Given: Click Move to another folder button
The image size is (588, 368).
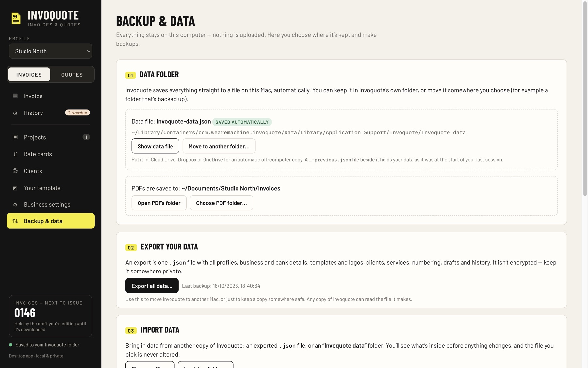Looking at the screenshot, I should click(219, 146).
